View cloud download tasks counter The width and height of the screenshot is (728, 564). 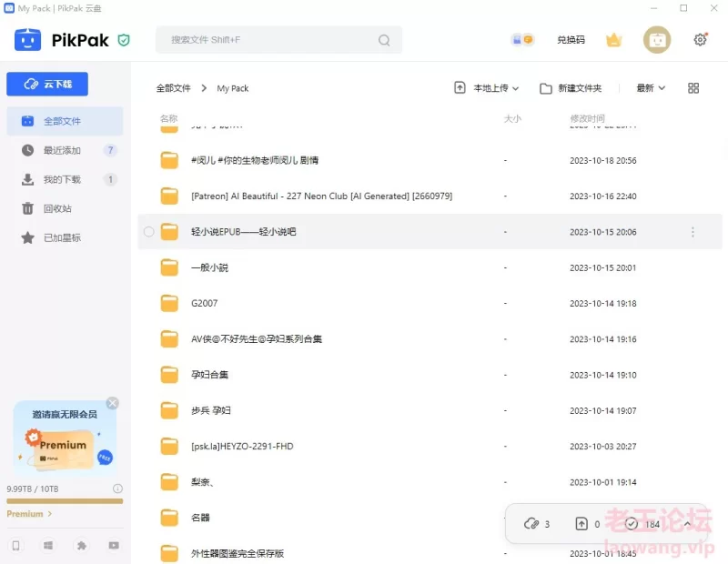pos(537,524)
